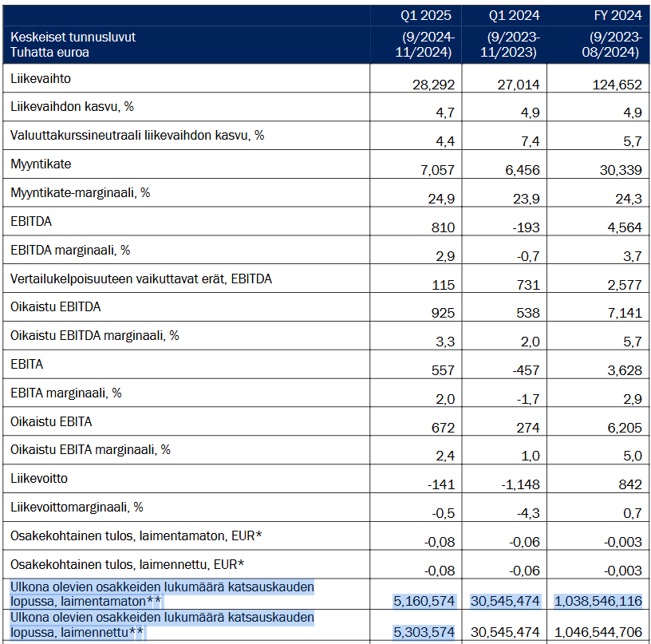Click comparability items value 731
The image size is (651, 644).
pos(528,285)
